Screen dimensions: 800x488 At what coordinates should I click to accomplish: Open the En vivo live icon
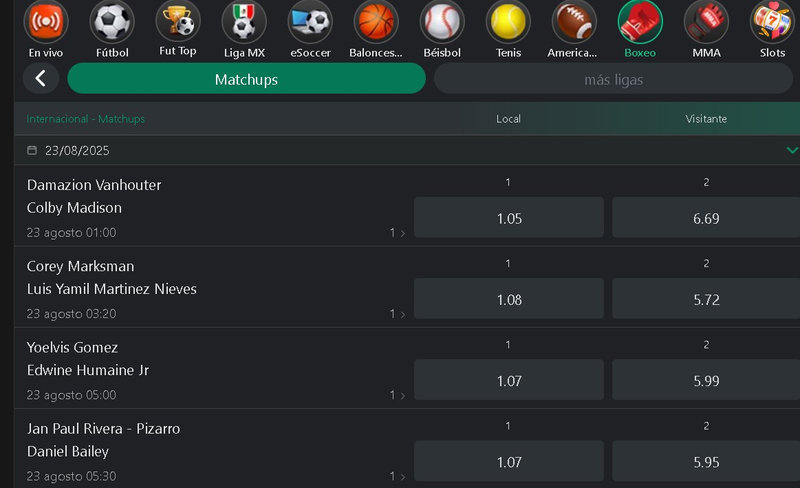(46, 21)
